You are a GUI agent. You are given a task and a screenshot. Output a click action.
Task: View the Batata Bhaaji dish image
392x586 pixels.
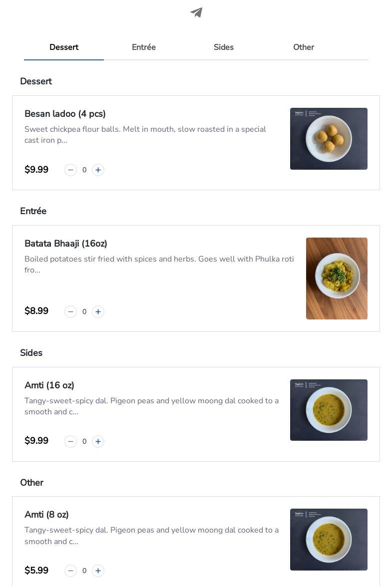[337, 279]
